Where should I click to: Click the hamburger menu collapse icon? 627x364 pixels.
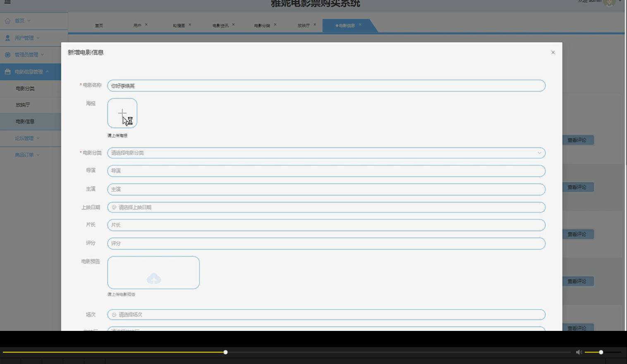[7, 2]
